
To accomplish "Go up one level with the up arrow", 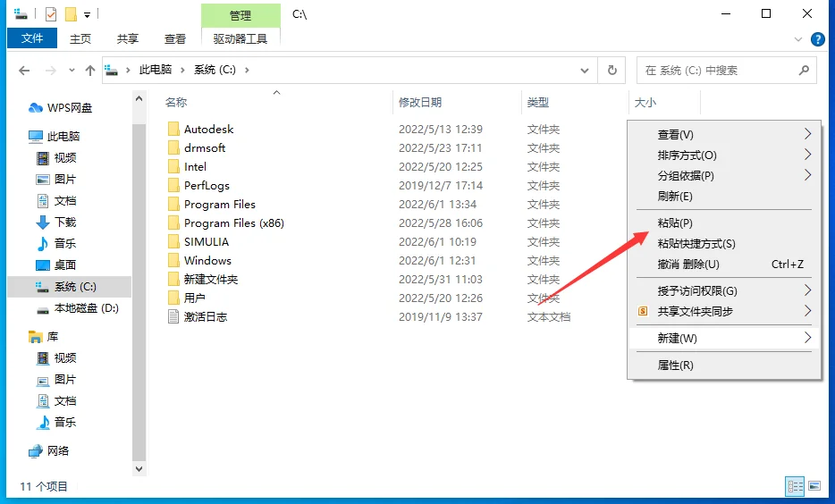I will pyautogui.click(x=90, y=71).
